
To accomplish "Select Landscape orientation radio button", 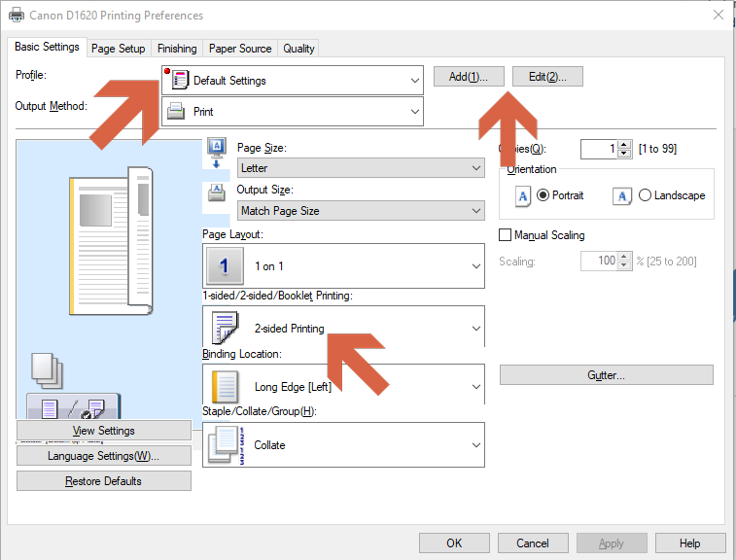I will [x=645, y=195].
